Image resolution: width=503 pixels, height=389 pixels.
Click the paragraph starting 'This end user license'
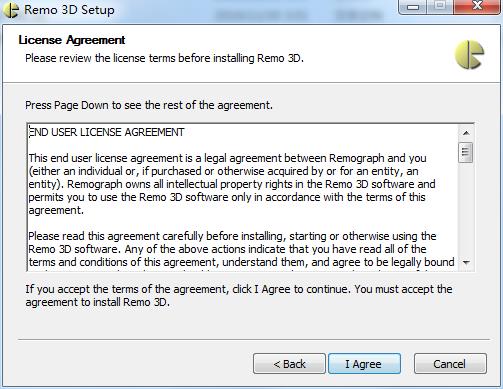[232, 184]
